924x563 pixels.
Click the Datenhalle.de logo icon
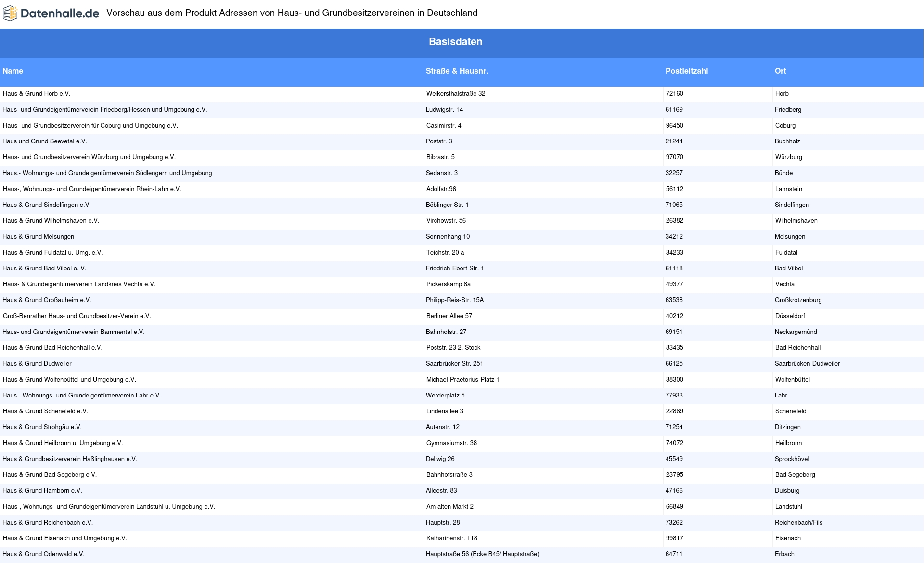pyautogui.click(x=10, y=13)
